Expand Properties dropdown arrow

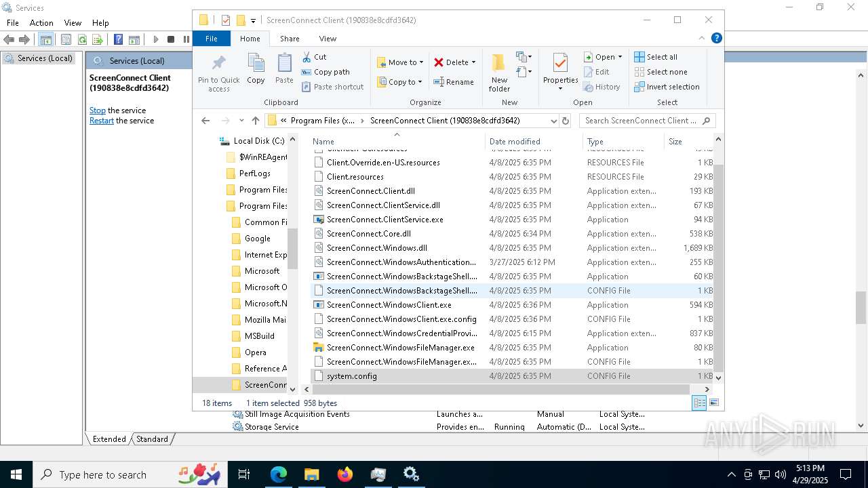(560, 89)
